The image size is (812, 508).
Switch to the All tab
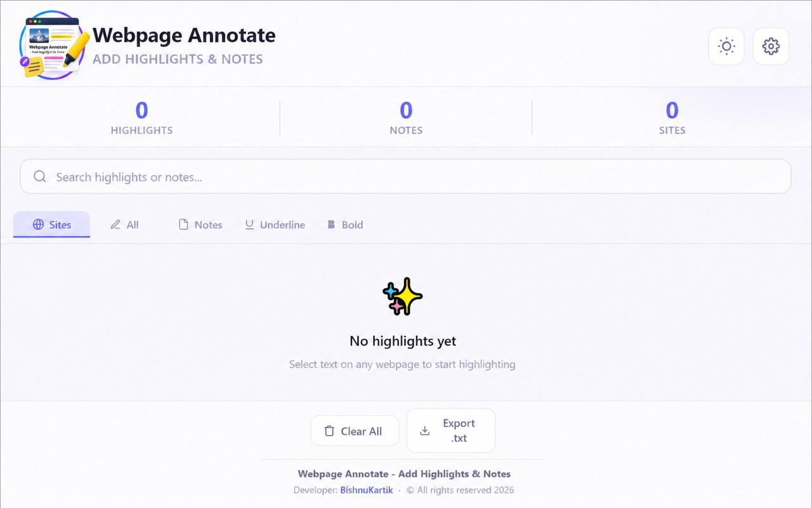pos(124,225)
